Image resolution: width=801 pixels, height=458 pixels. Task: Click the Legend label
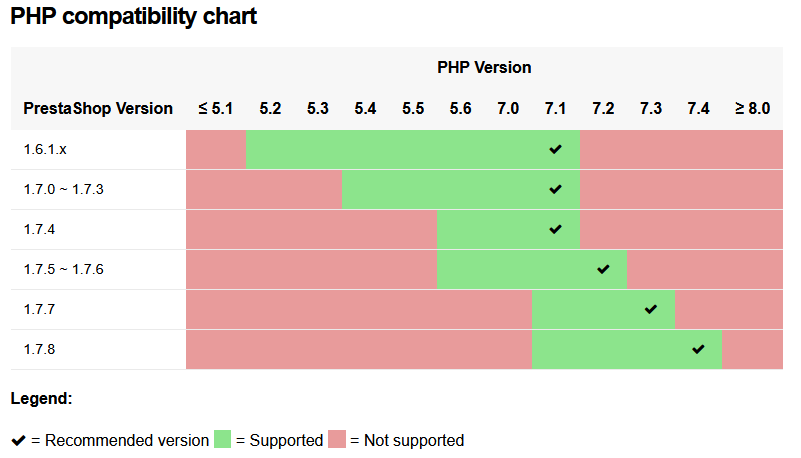[41, 398]
